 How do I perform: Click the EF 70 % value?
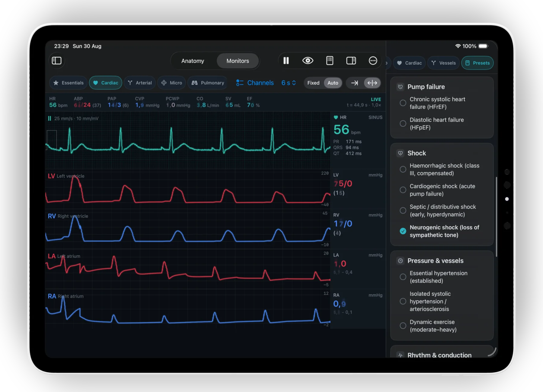253,105
